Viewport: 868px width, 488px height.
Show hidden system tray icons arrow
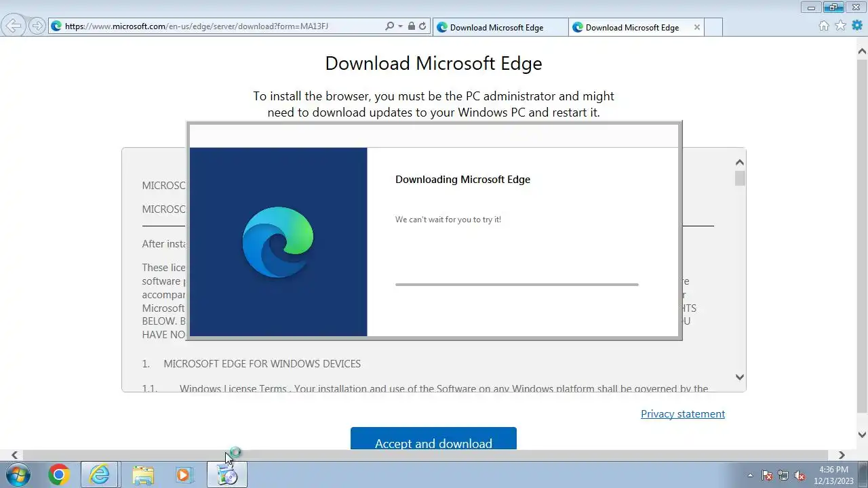(750, 476)
